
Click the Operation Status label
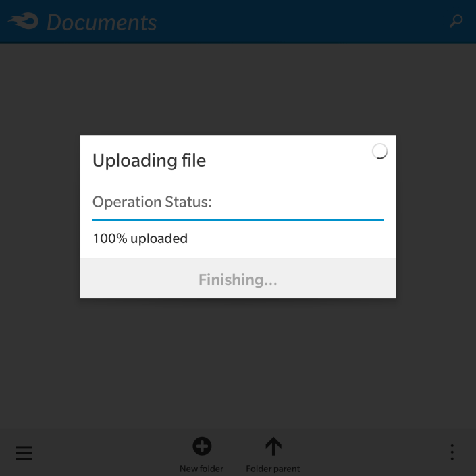coord(152,202)
